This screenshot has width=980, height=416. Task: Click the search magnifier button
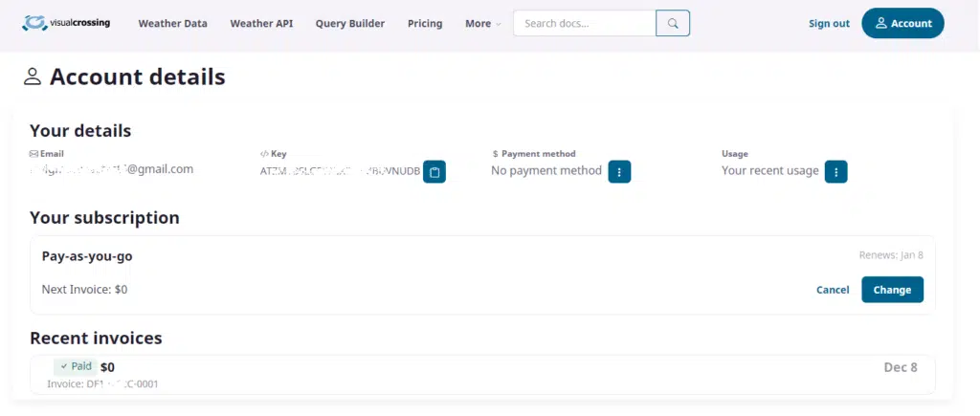673,24
